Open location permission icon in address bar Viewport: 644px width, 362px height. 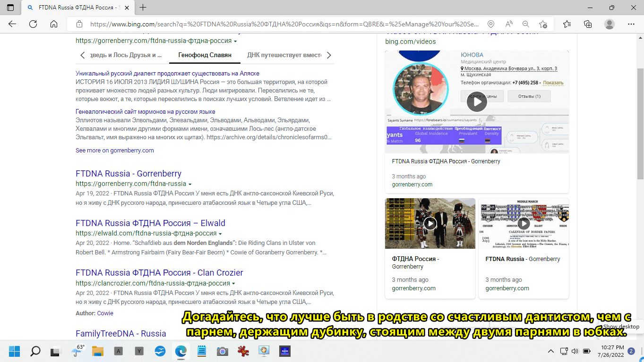tap(491, 24)
